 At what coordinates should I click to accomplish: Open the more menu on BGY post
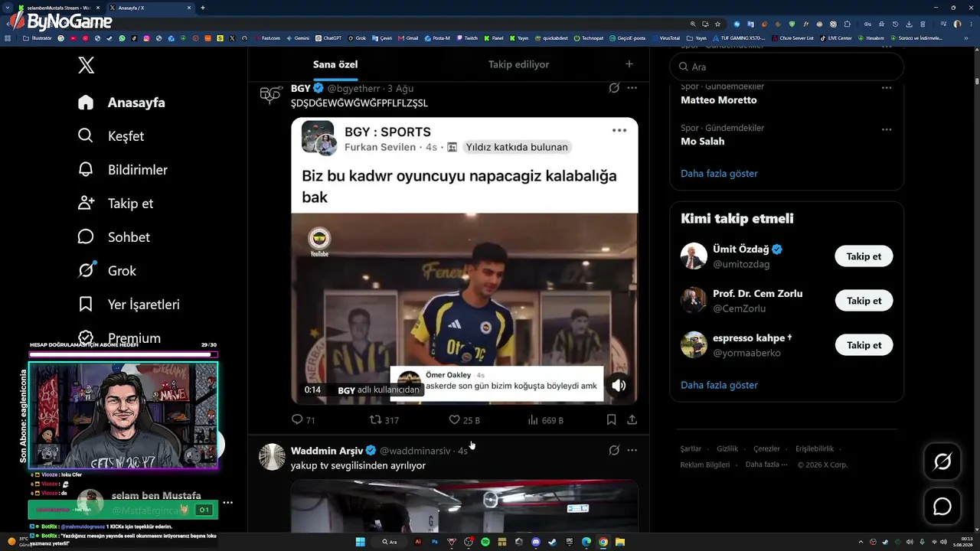[632, 88]
